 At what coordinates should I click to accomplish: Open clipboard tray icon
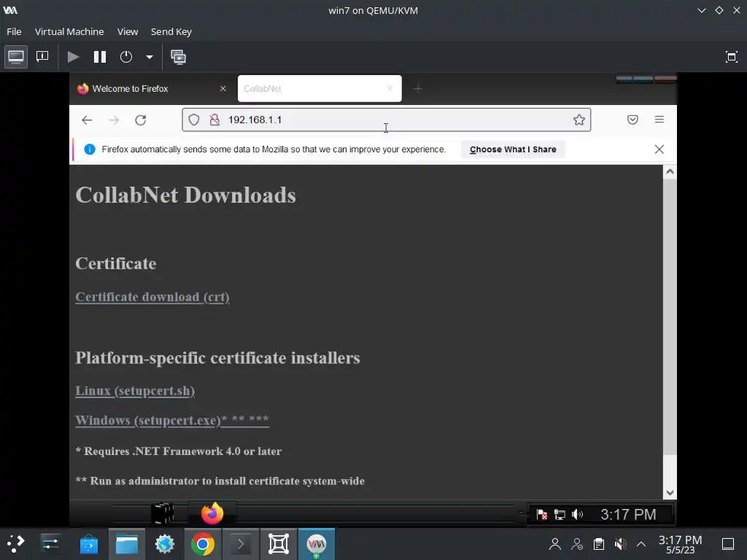pos(599,544)
